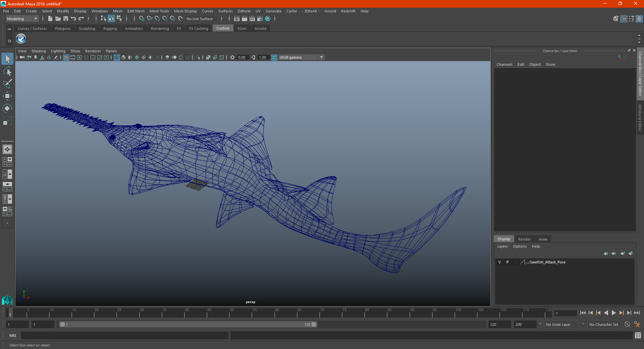Screen dimensions: 644x349
Task: Toggle the viewport grid display icon
Action: pyautogui.click(x=66, y=57)
